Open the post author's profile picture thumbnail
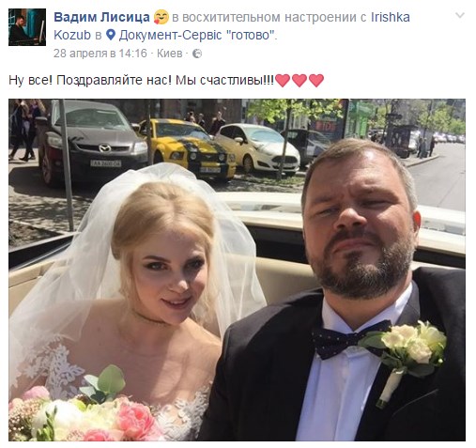Screen dimensions: 476x448 (27, 27)
